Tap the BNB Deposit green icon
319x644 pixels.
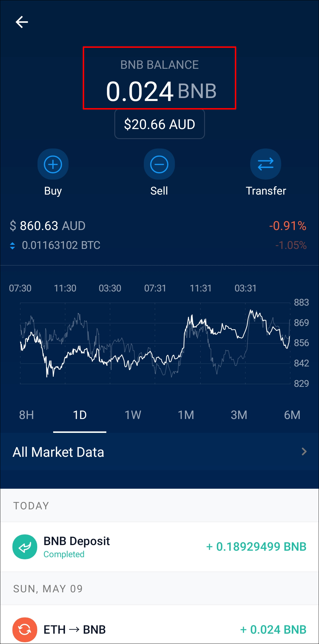point(25,547)
